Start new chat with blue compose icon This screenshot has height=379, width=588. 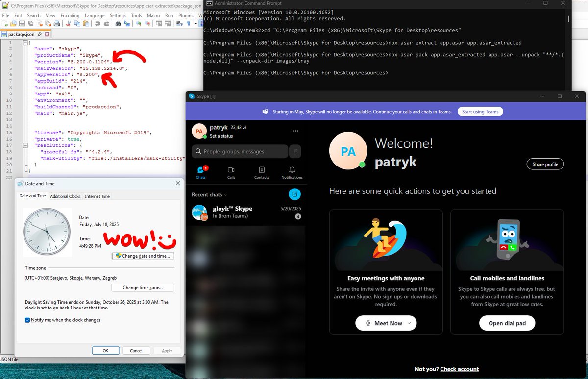(294, 194)
